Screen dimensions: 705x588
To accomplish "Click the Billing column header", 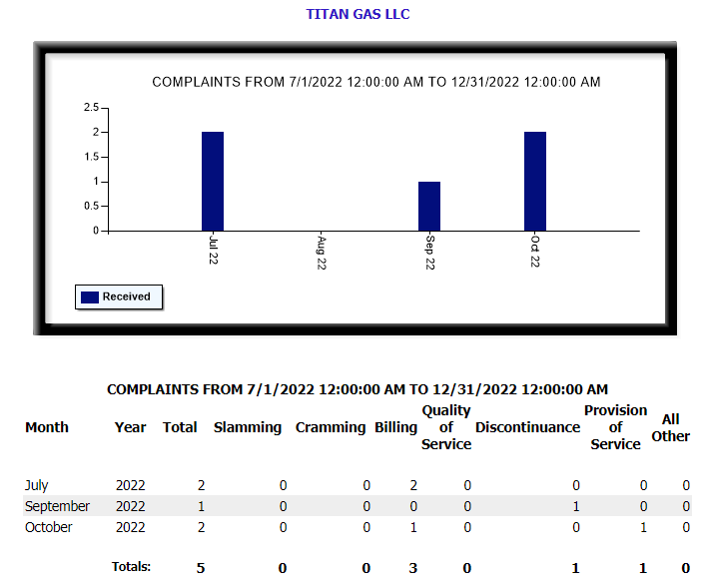I will pyautogui.click(x=396, y=427).
